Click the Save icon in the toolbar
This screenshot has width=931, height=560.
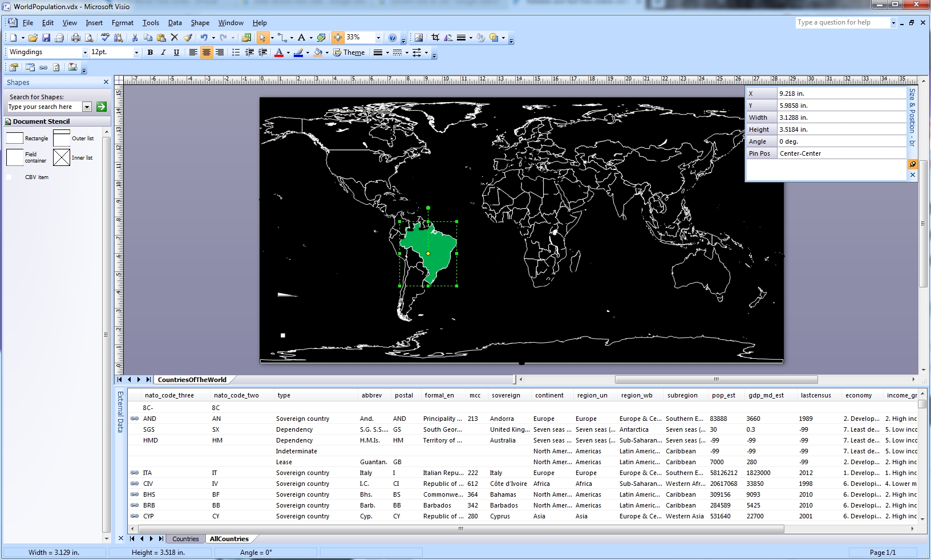tap(46, 38)
